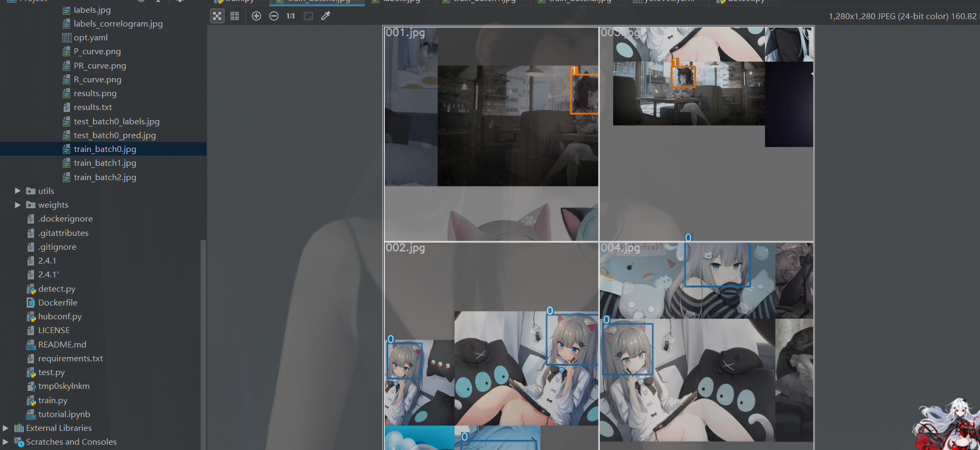The image size is (980, 450).
Task: Select the utils folder icon
Action: pos(31,191)
